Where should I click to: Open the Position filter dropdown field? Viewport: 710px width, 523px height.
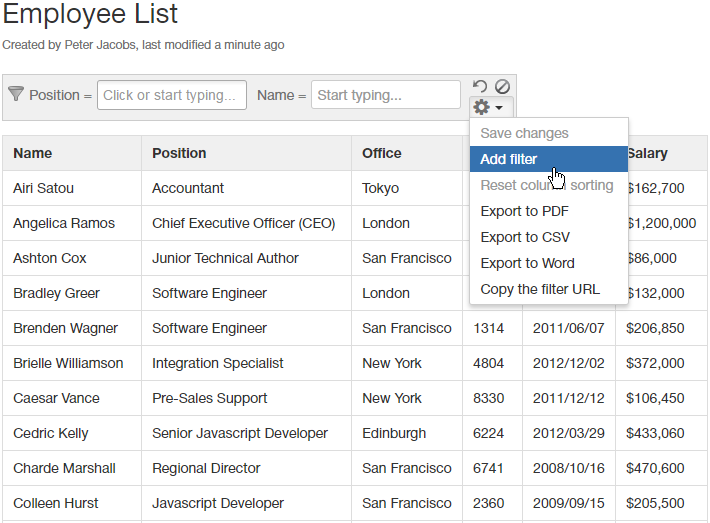tap(172, 95)
